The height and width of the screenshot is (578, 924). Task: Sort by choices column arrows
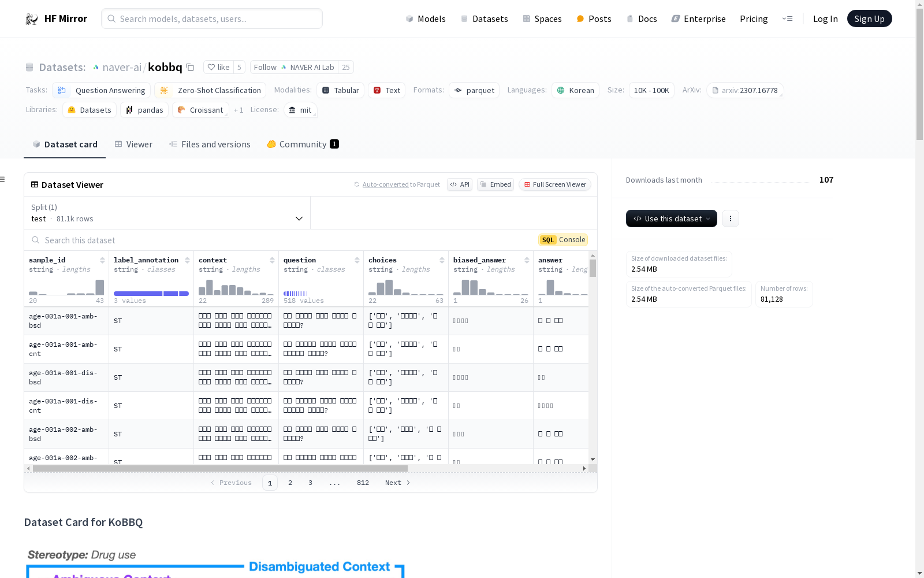click(x=442, y=260)
